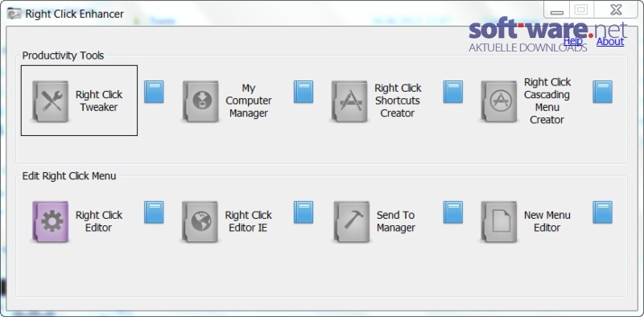This screenshot has width=644, height=317.
Task: Select the Send To Manager label
Action: click(396, 221)
